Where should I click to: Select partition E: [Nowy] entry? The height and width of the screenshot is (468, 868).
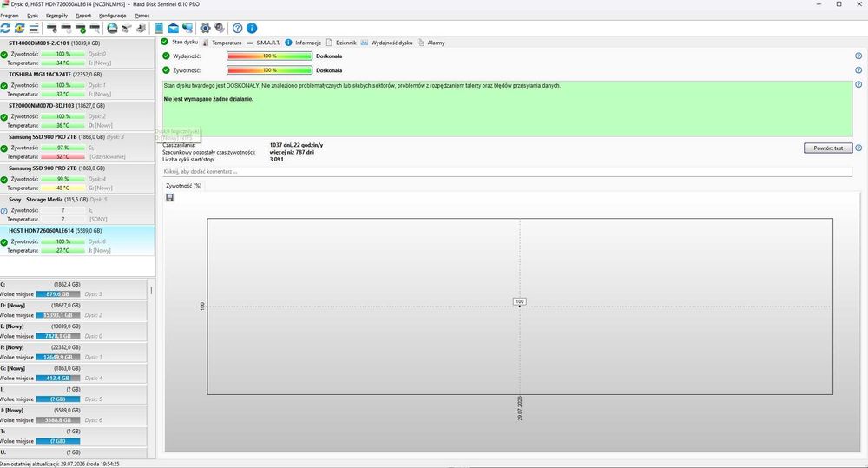pyautogui.click(x=74, y=331)
